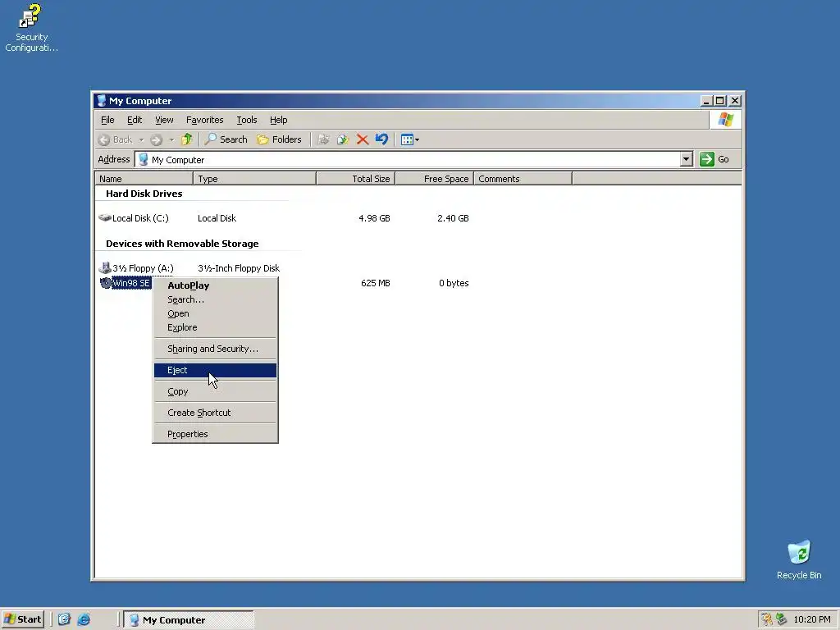This screenshot has width=840, height=630.
Task: Launch Internet Explorer from quick launch
Action: 84,619
